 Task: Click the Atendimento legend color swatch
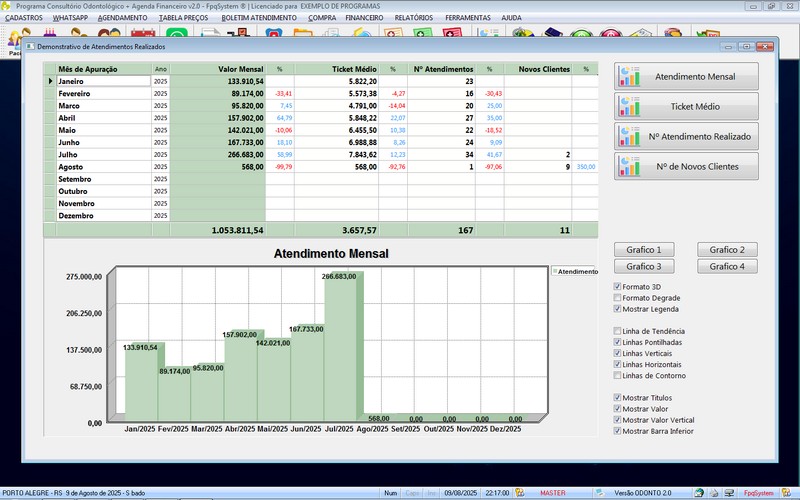(x=554, y=271)
